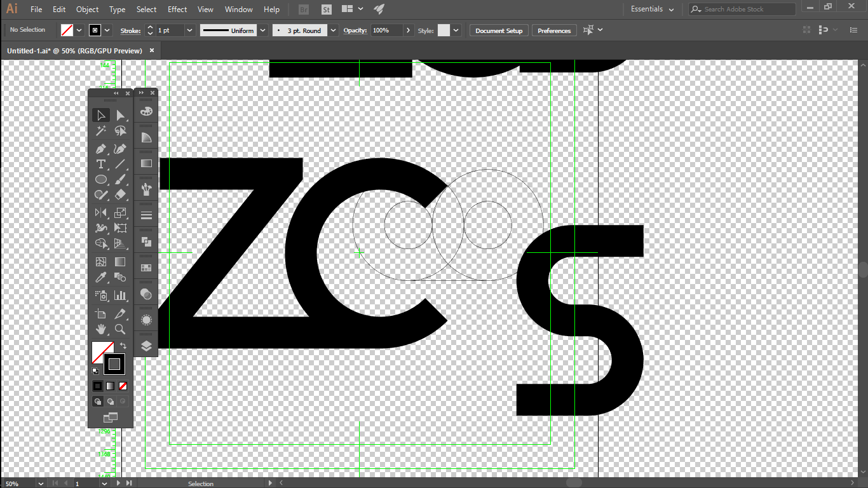This screenshot has height=488, width=868.
Task: Open the Stroke panel icon
Action: (146, 214)
